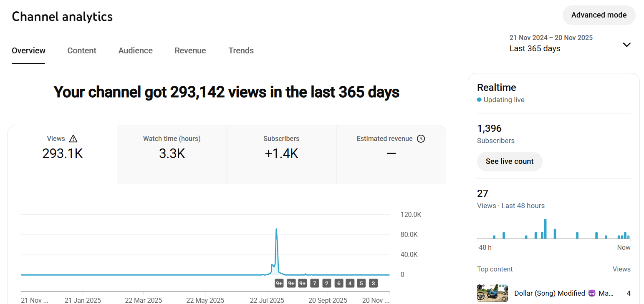Expand the date range dropdown chevron
The image size is (644, 304).
point(626,45)
